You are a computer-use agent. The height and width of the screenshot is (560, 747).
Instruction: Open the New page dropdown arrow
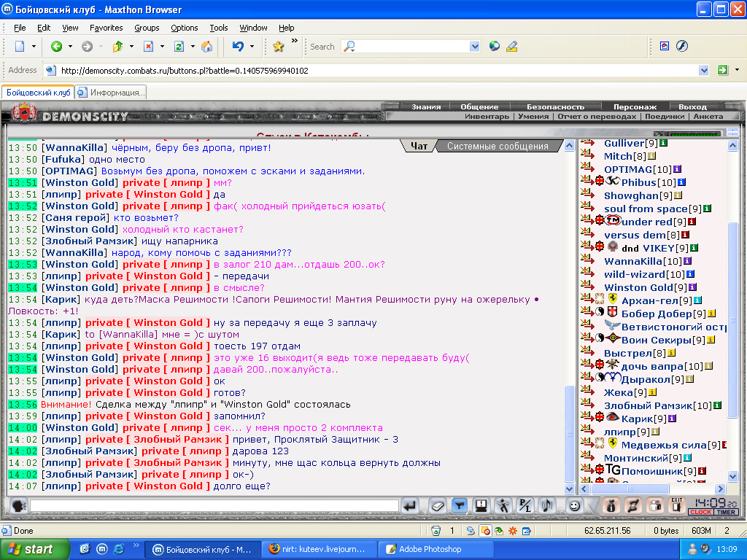tap(34, 47)
